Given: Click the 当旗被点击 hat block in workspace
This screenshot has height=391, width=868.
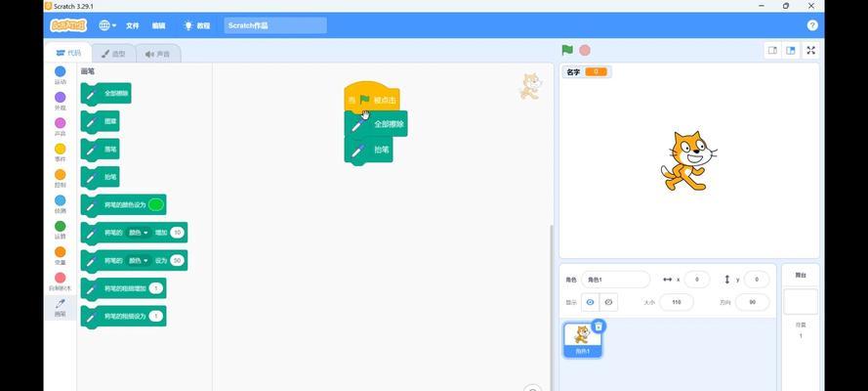Looking at the screenshot, I should (x=372, y=97).
